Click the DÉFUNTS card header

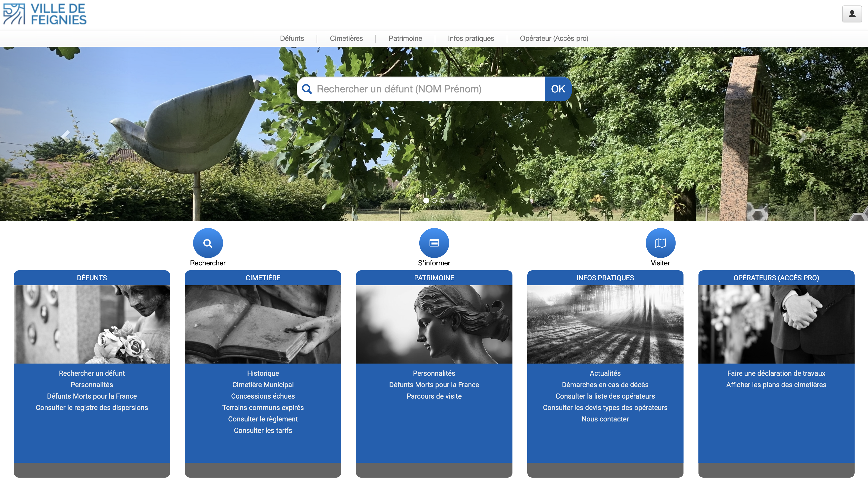[92, 278]
